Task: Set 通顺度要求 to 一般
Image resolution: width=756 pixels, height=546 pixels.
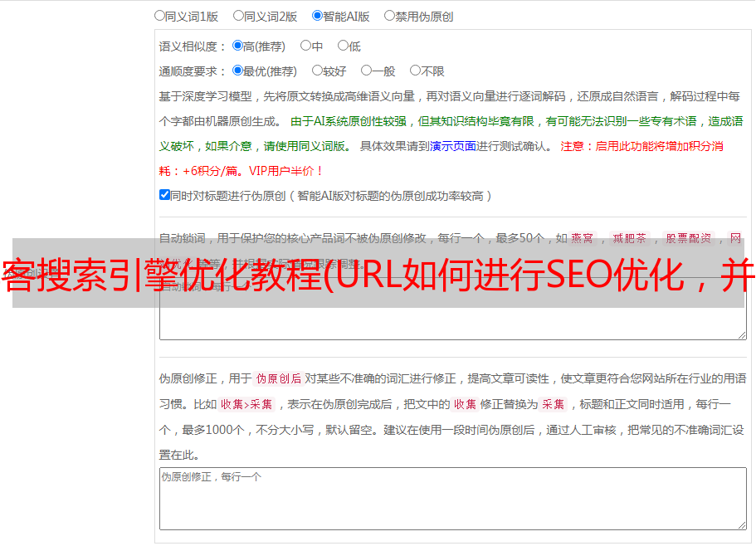Action: point(367,71)
